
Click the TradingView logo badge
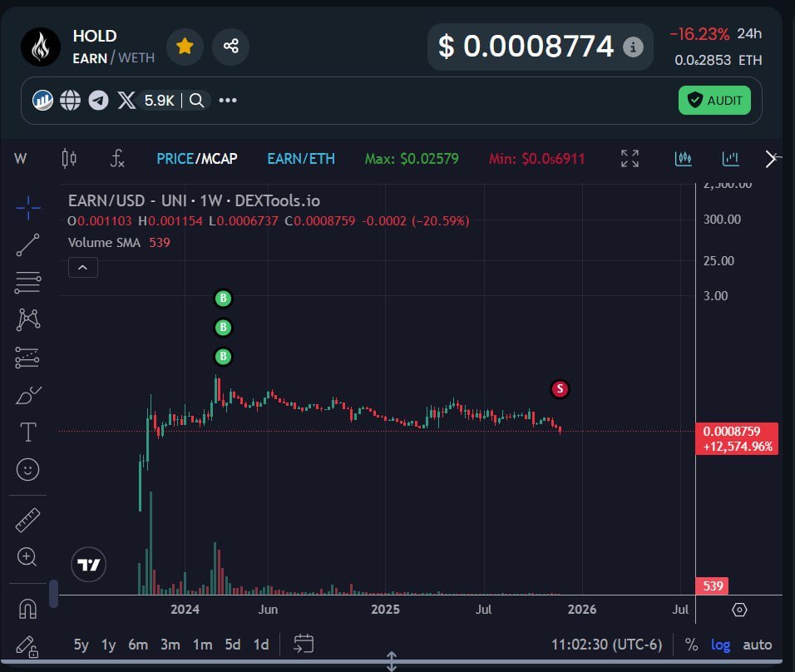(89, 565)
